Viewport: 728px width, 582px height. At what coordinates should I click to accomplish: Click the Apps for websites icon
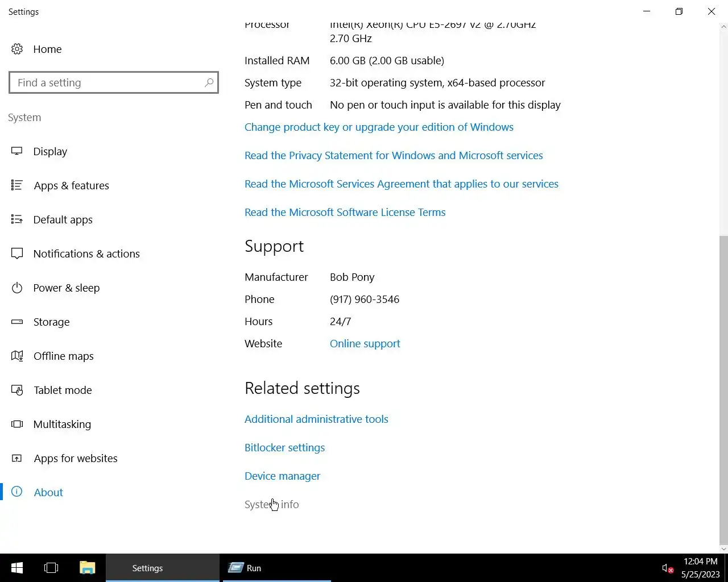(17, 458)
